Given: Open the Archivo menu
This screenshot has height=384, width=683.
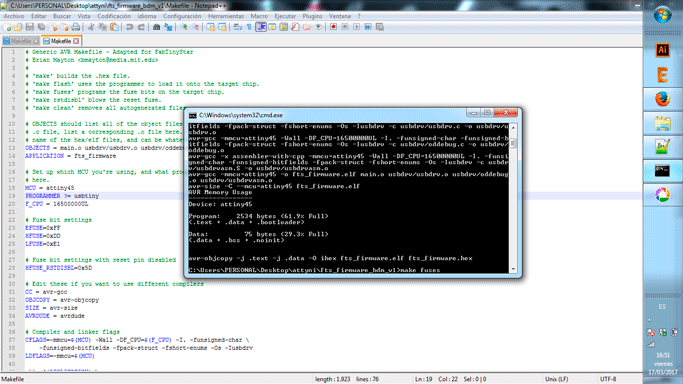Looking at the screenshot, I should tap(14, 16).
